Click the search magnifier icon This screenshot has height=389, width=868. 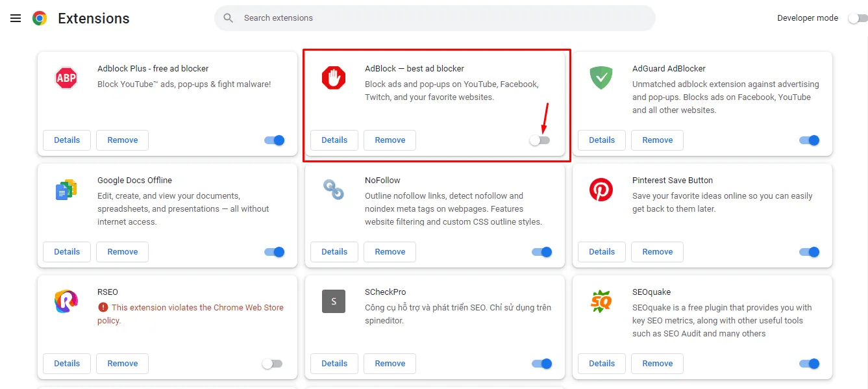[229, 18]
